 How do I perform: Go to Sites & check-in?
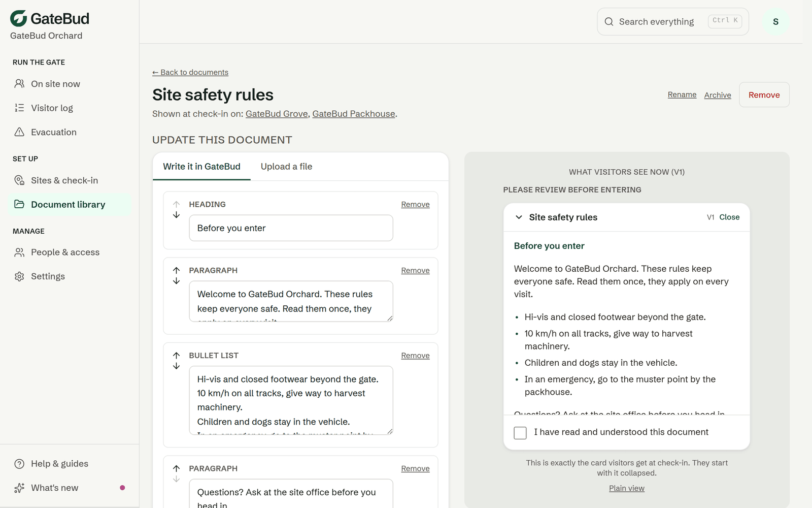70,180
